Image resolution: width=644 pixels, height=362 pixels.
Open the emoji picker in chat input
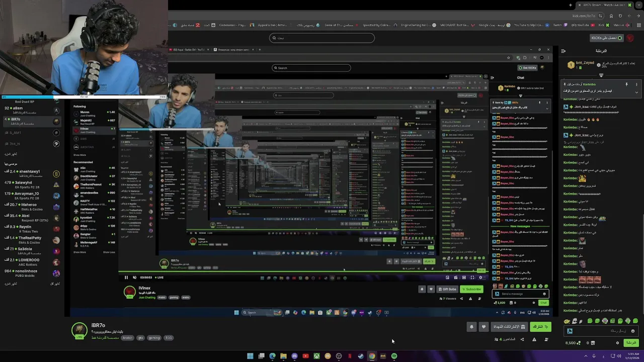(633, 331)
